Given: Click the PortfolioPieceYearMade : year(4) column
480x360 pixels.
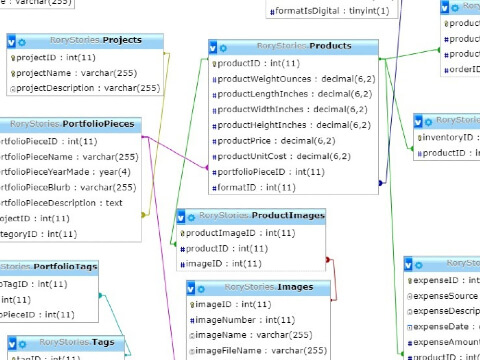Looking at the screenshot, I should tap(65, 172).
